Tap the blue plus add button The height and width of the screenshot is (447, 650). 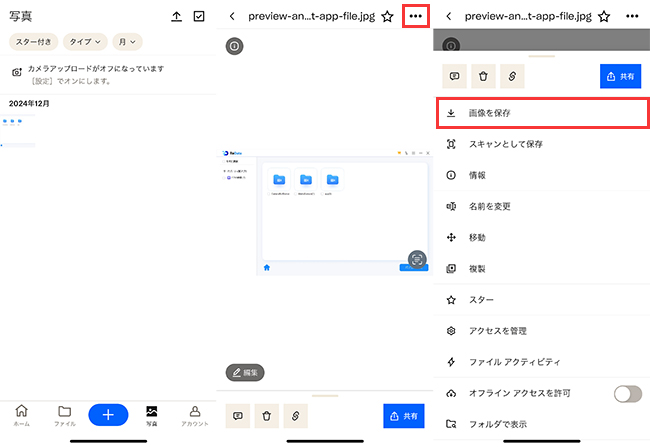[108, 415]
